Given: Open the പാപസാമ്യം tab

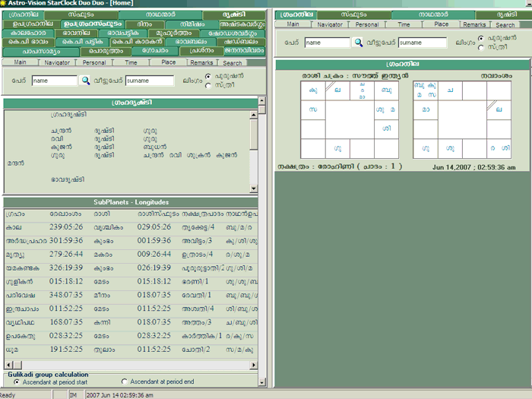Looking at the screenshot, I should coord(41,52).
